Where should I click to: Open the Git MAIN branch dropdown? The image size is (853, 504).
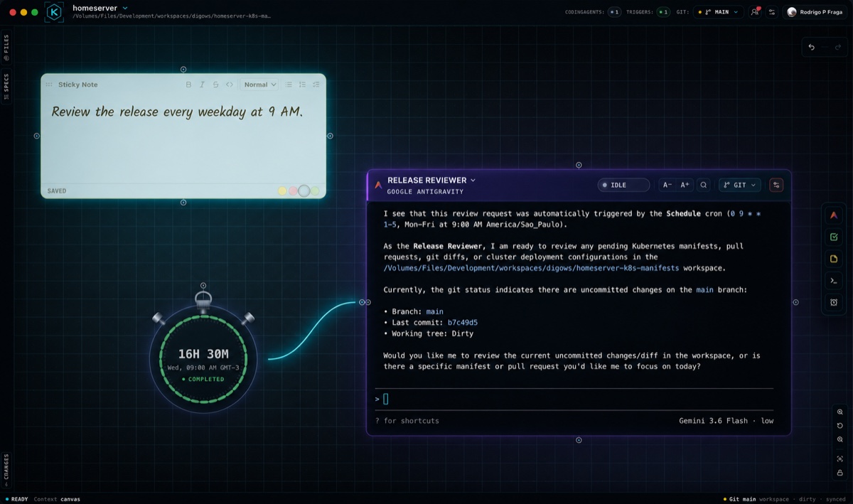pos(718,12)
